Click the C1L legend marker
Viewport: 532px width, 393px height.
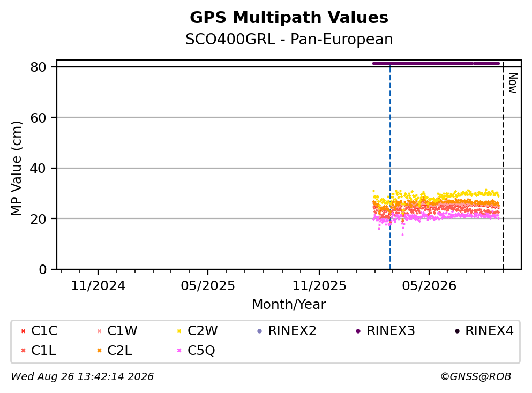point(24,351)
